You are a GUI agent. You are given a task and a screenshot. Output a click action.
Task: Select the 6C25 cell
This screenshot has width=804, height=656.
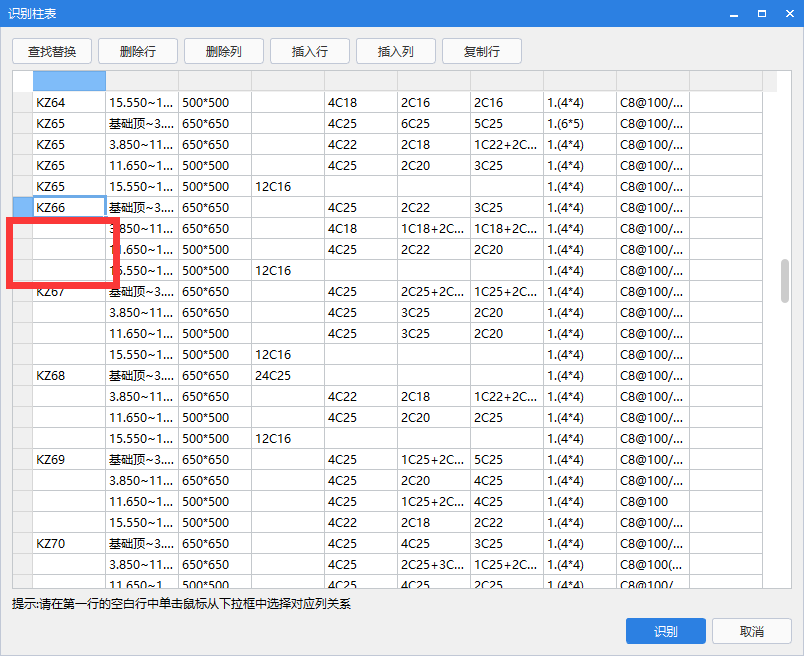click(433, 124)
